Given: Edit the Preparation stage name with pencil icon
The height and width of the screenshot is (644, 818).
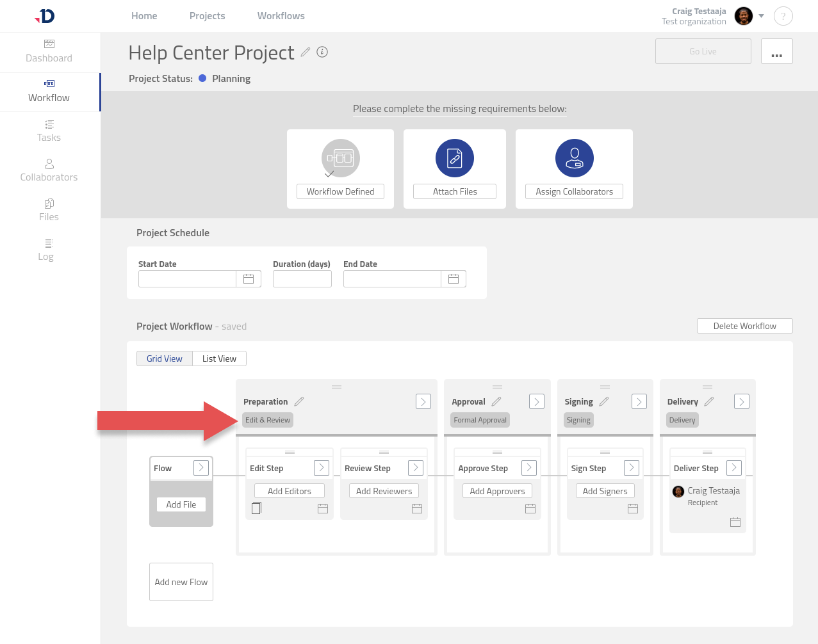Looking at the screenshot, I should (x=299, y=401).
